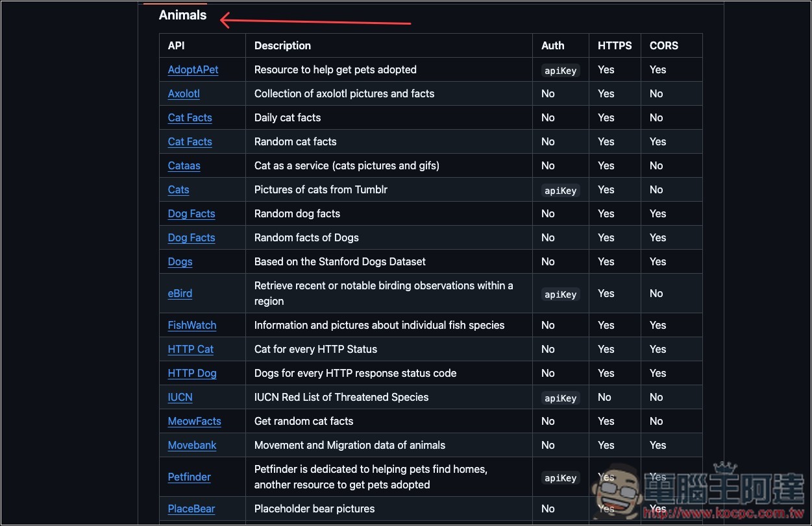Screen dimensions: 812x526
Task: Click the Auth 'No' value in Cataas row
Action: 548,166
